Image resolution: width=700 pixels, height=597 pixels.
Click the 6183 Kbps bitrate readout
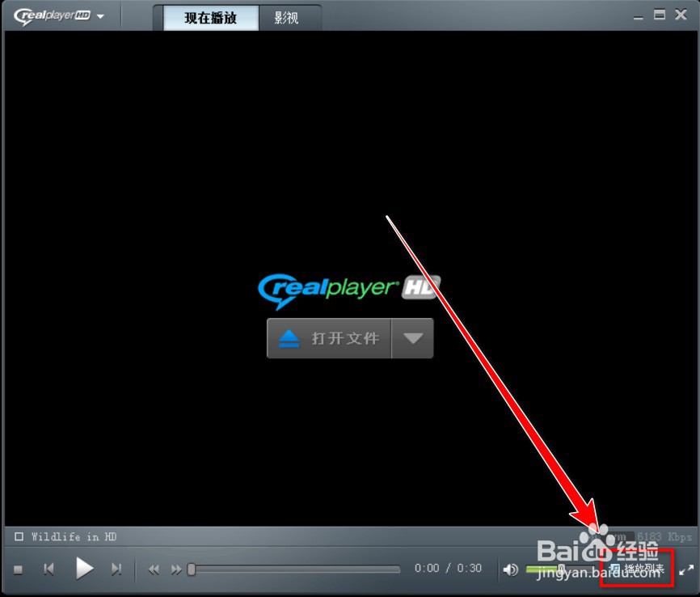(664, 536)
